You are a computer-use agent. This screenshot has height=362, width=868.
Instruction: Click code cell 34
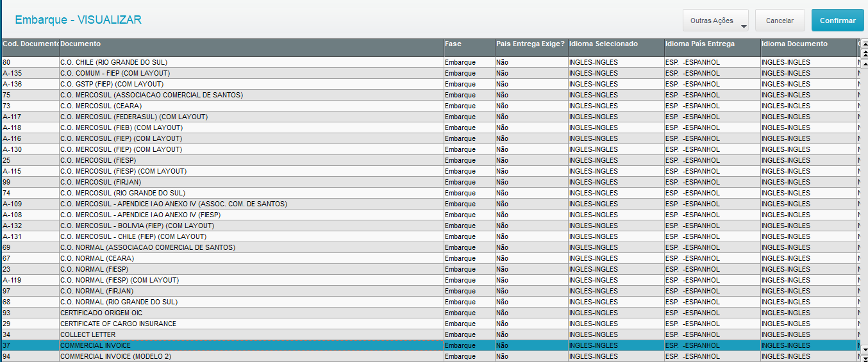30,334
